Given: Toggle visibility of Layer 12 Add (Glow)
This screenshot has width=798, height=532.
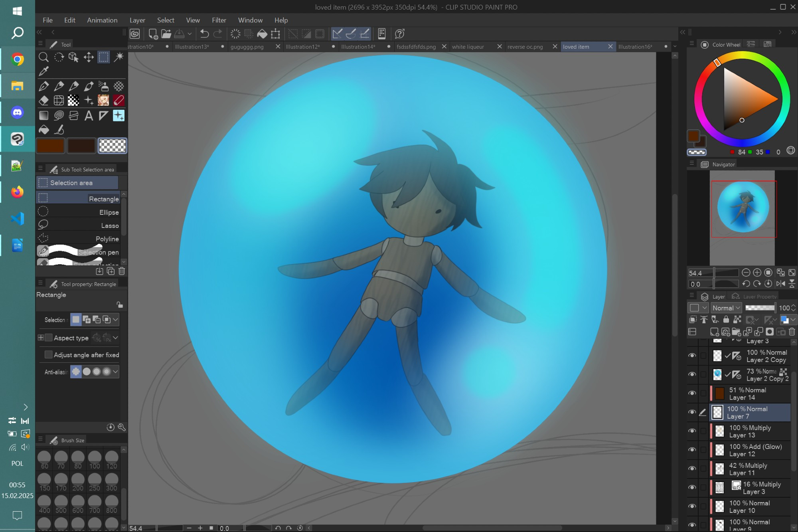Looking at the screenshot, I should pos(692,450).
